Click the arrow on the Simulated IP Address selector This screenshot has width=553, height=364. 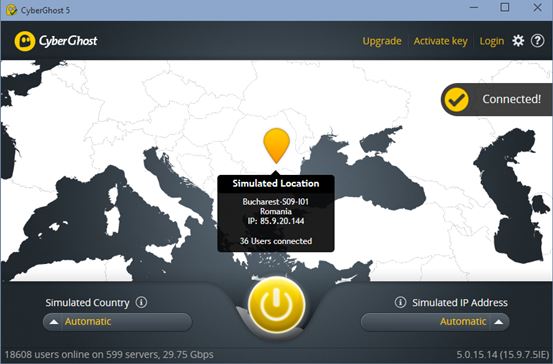point(498,322)
